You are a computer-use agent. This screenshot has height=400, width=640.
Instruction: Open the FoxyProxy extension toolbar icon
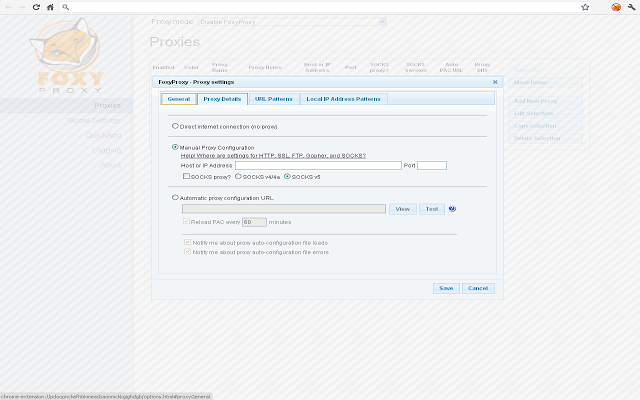[x=616, y=7]
